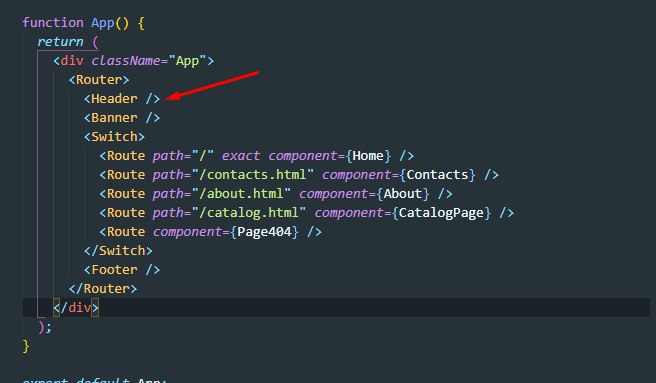Click the opening <Router> tag
The width and height of the screenshot is (656, 383).
coord(99,80)
